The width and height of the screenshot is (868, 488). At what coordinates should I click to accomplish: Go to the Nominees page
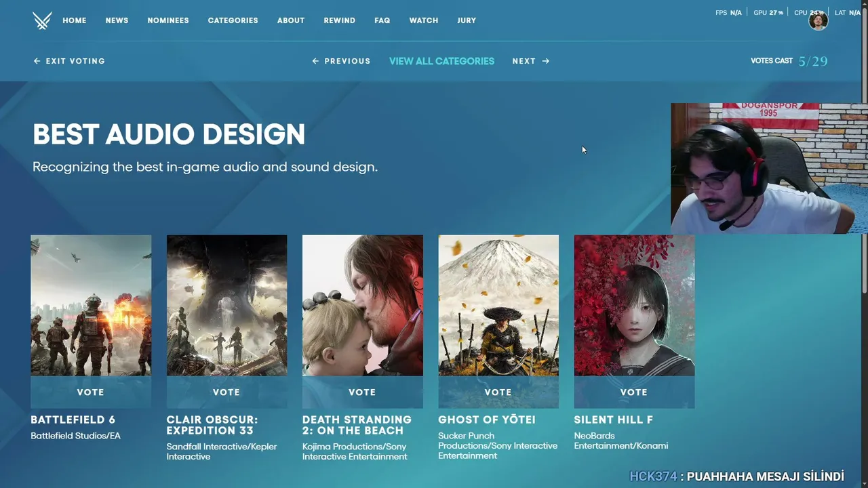(x=168, y=20)
